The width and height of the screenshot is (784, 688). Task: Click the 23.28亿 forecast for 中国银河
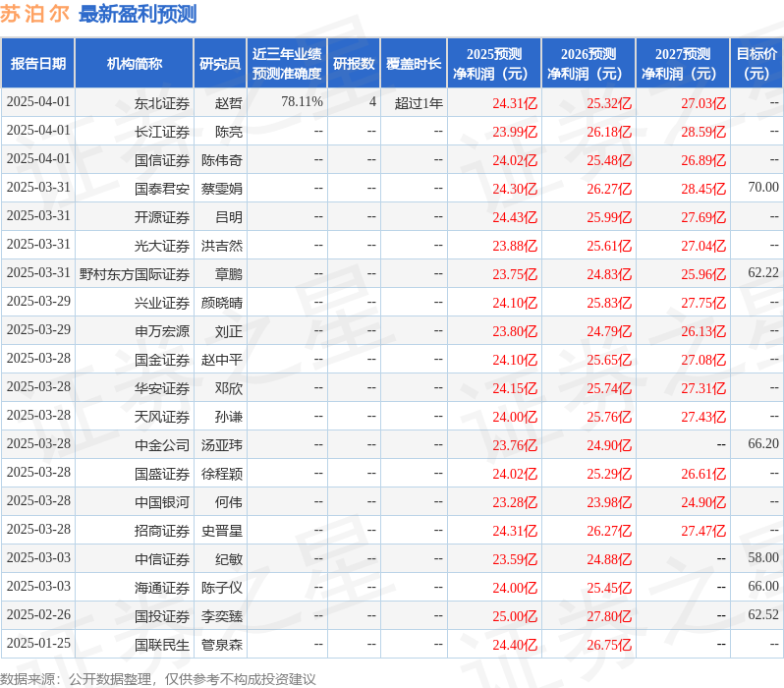click(x=515, y=503)
